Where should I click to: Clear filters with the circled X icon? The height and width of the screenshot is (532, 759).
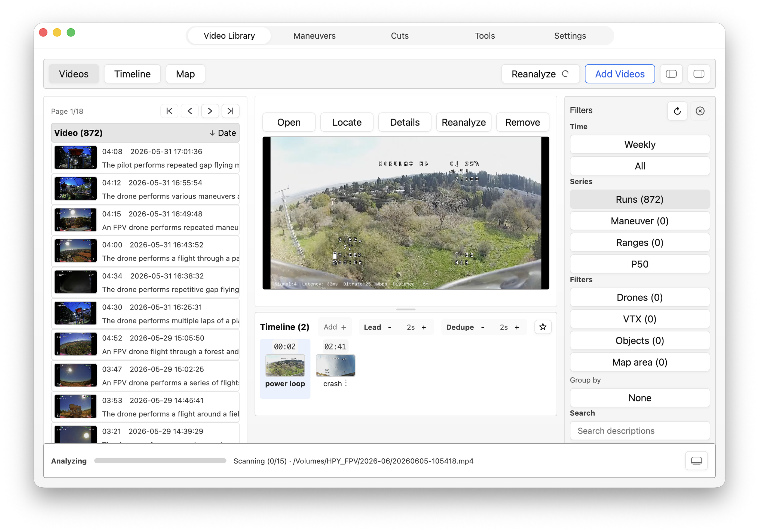(700, 111)
